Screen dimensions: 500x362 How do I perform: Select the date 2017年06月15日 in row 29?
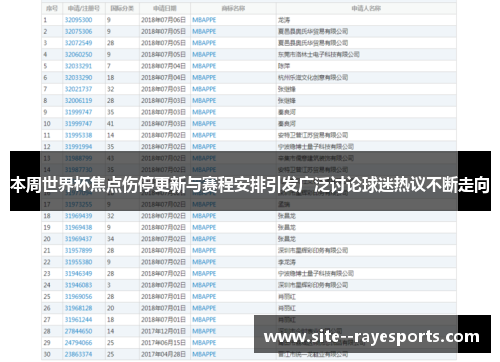pos(163,343)
